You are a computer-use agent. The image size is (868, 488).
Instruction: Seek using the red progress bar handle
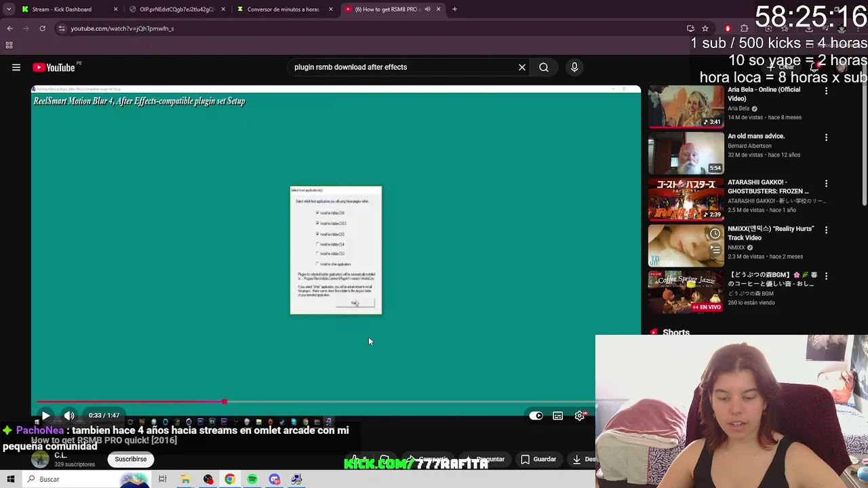click(x=224, y=402)
